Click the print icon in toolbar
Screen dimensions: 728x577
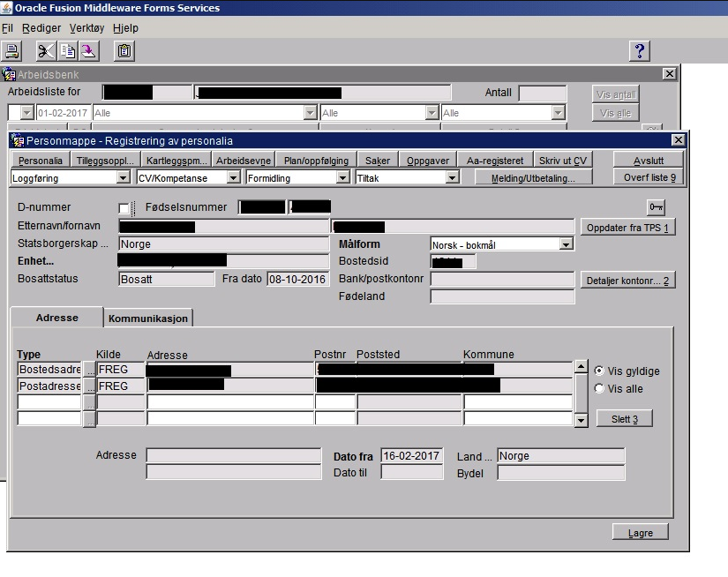tap(12, 51)
